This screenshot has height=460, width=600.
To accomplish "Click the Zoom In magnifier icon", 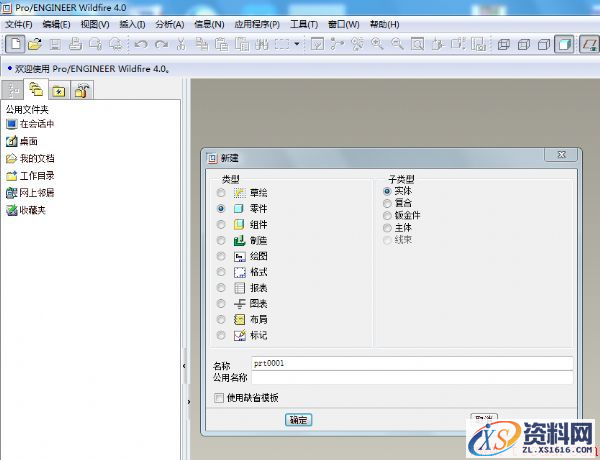I will tap(377, 44).
